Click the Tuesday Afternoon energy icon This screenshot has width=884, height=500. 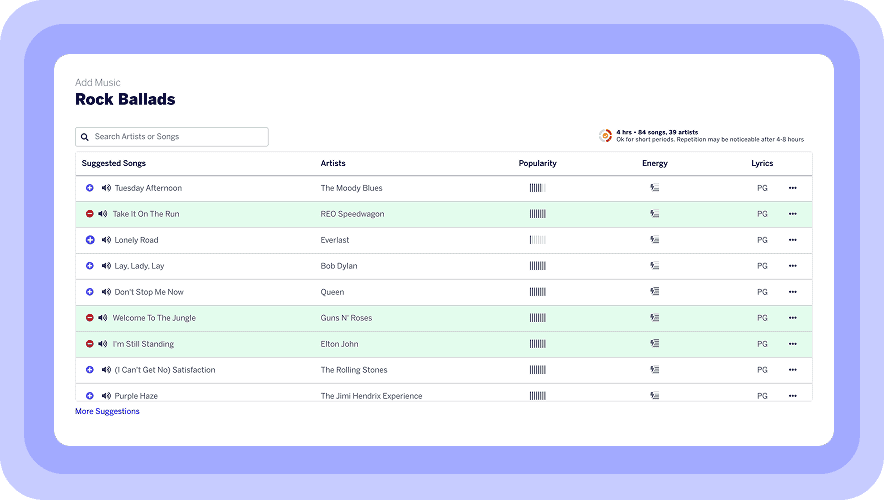(x=655, y=188)
